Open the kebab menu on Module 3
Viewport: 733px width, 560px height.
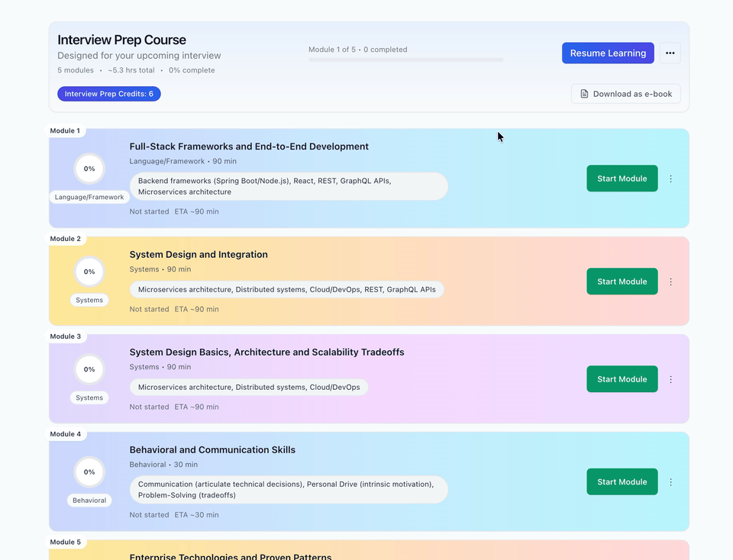point(671,378)
